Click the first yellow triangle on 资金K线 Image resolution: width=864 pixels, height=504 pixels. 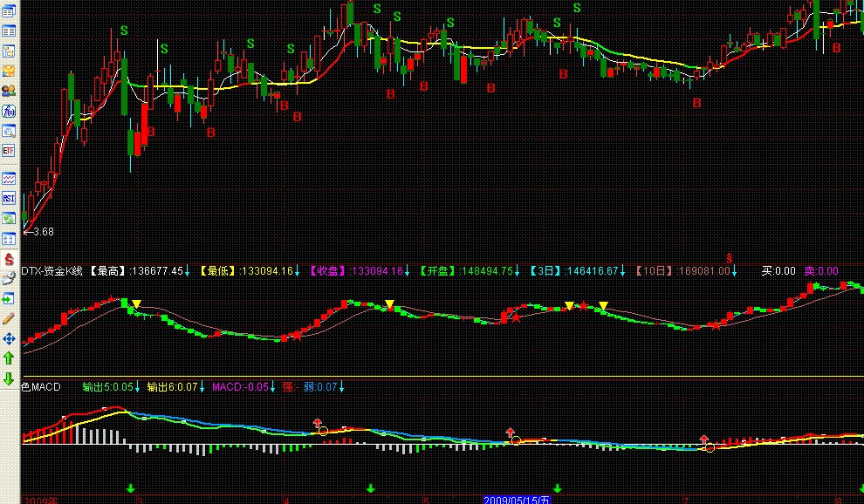[137, 303]
